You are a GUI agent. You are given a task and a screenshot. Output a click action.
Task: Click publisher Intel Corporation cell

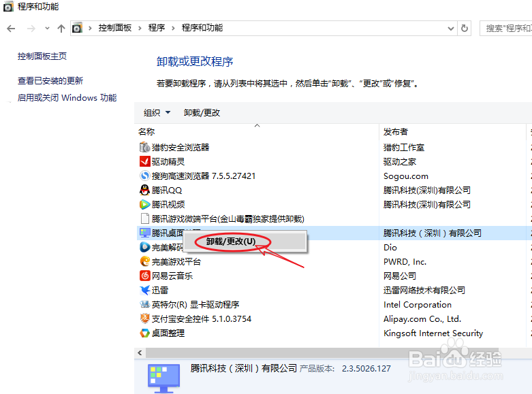[418, 304]
